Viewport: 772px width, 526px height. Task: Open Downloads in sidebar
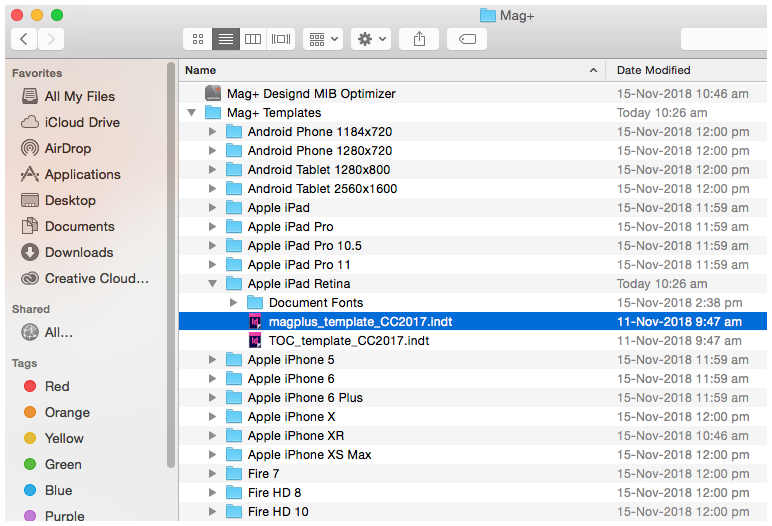67,252
